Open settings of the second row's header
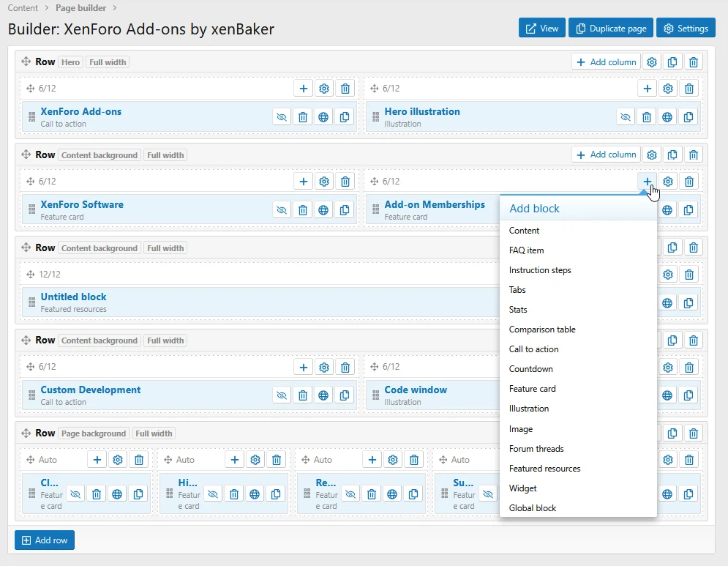The width and height of the screenshot is (728, 566). pyautogui.click(x=652, y=154)
